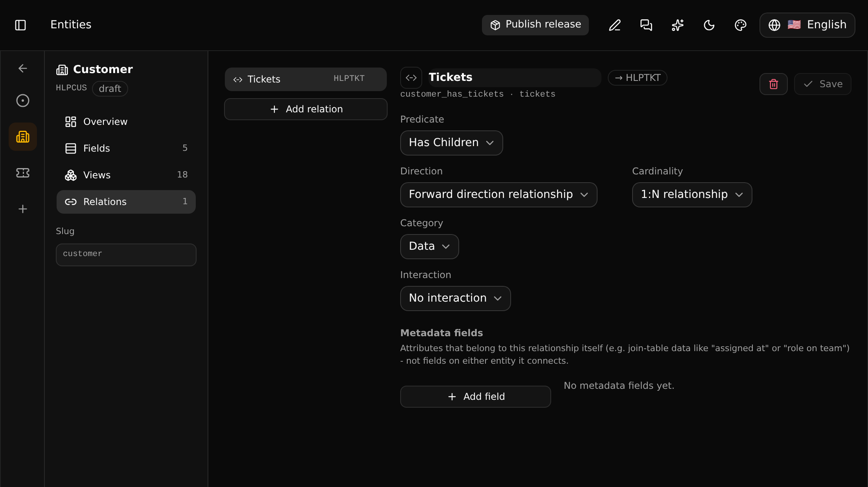Open the Overview section
Viewport: 868px width, 487px height.
[126, 122]
